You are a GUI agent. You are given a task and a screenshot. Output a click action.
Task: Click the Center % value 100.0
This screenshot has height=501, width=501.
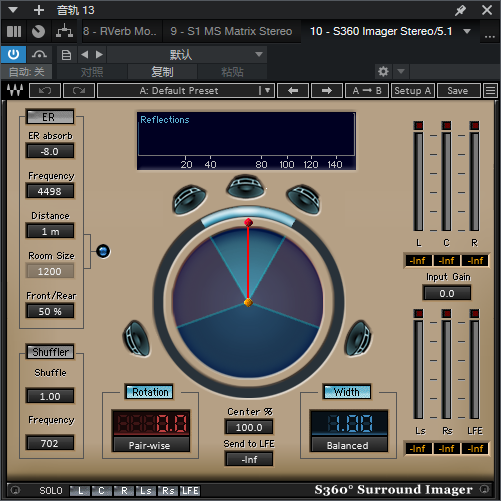click(x=249, y=427)
